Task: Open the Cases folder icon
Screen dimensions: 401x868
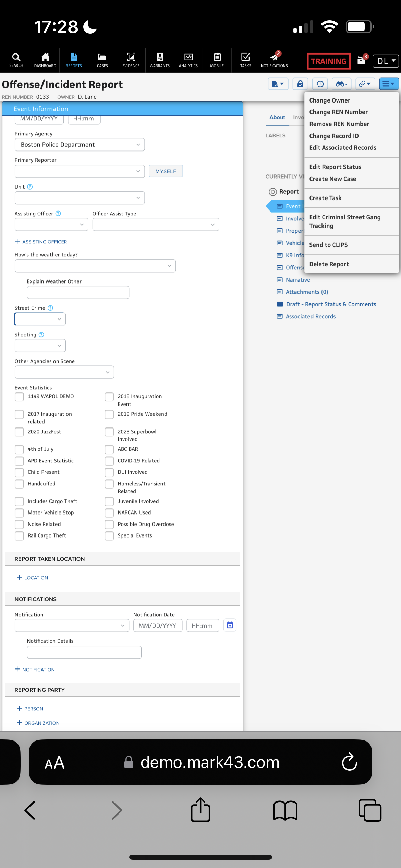Action: [102, 60]
